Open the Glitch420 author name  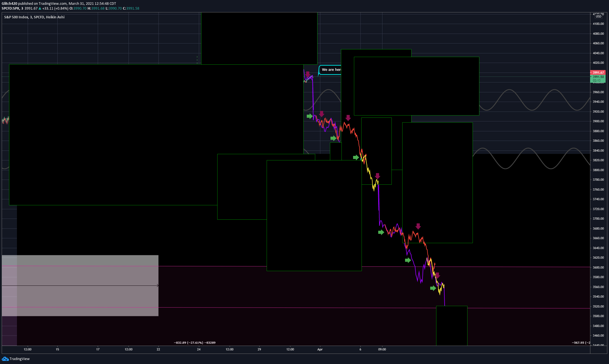9,4
